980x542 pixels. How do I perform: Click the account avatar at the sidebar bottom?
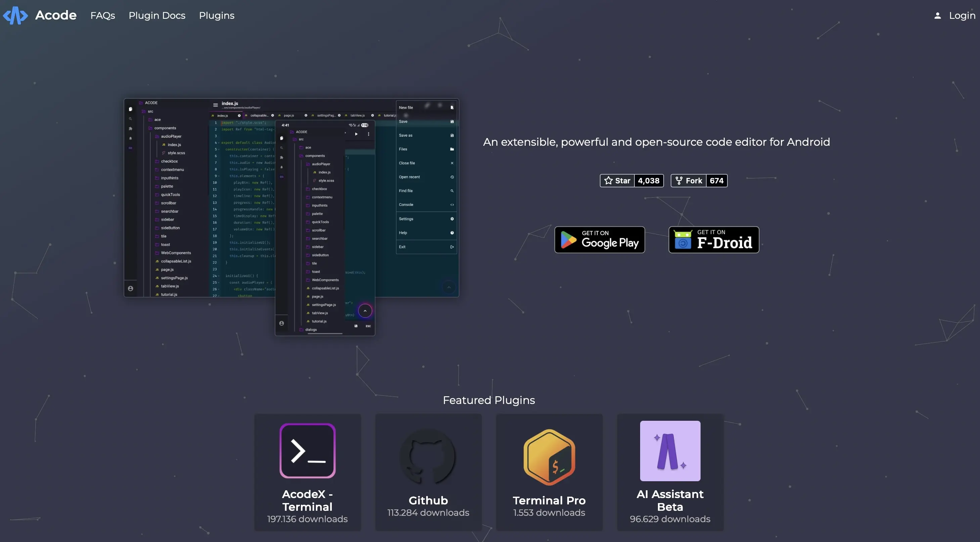click(131, 288)
